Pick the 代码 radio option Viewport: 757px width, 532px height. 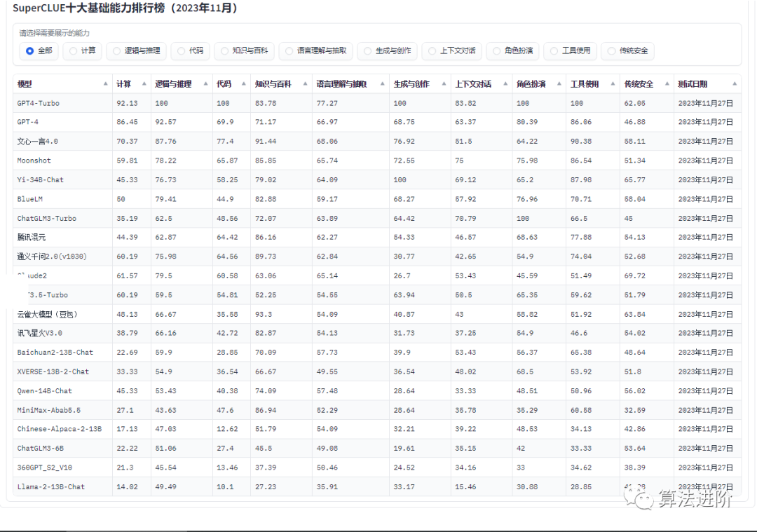tap(190, 50)
